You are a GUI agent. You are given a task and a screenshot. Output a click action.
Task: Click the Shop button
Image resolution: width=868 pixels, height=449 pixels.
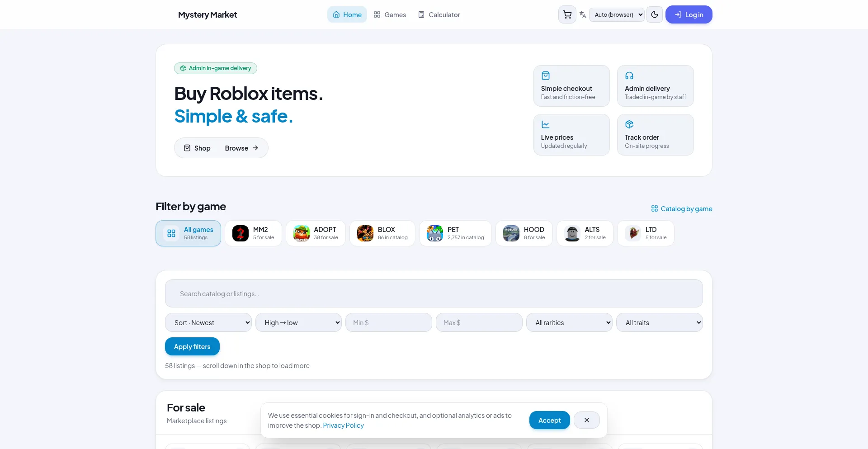[x=197, y=148]
